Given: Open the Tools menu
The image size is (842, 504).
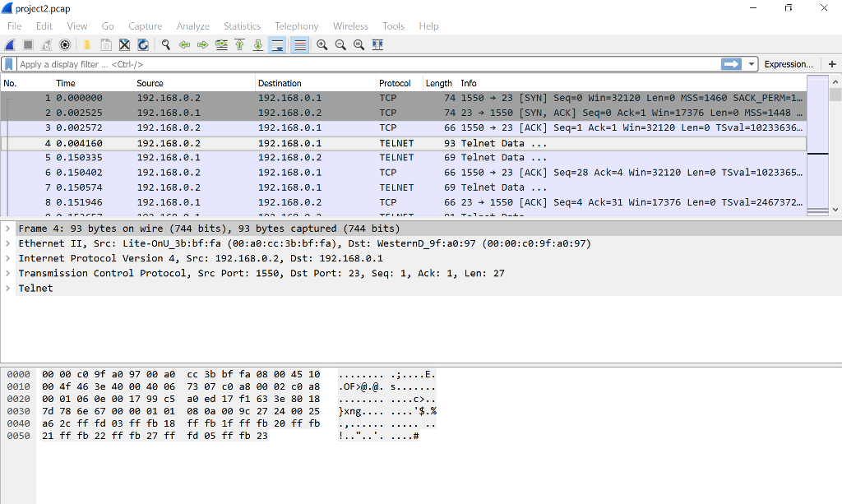Looking at the screenshot, I should point(394,26).
